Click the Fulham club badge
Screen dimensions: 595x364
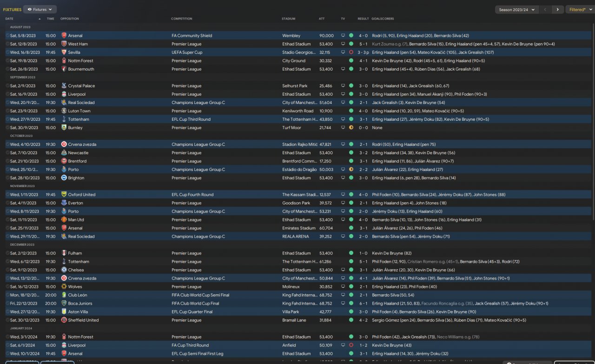tap(64, 253)
